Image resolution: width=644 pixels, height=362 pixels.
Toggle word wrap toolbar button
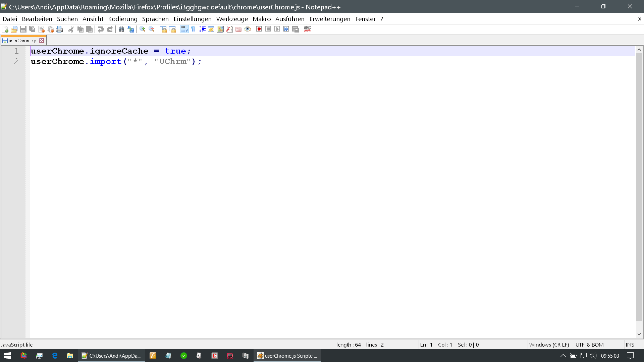pos(184,29)
